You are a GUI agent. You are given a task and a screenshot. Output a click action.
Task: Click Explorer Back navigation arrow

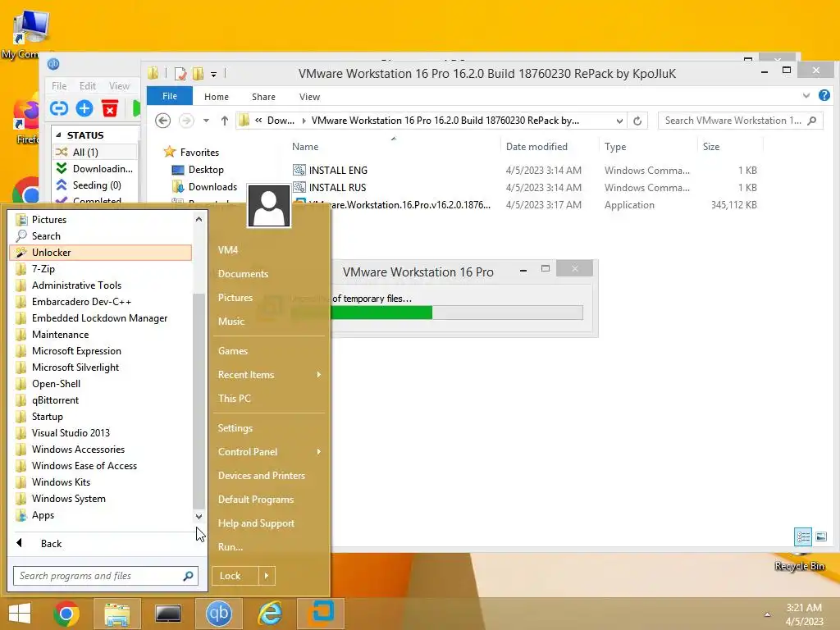[x=163, y=121]
